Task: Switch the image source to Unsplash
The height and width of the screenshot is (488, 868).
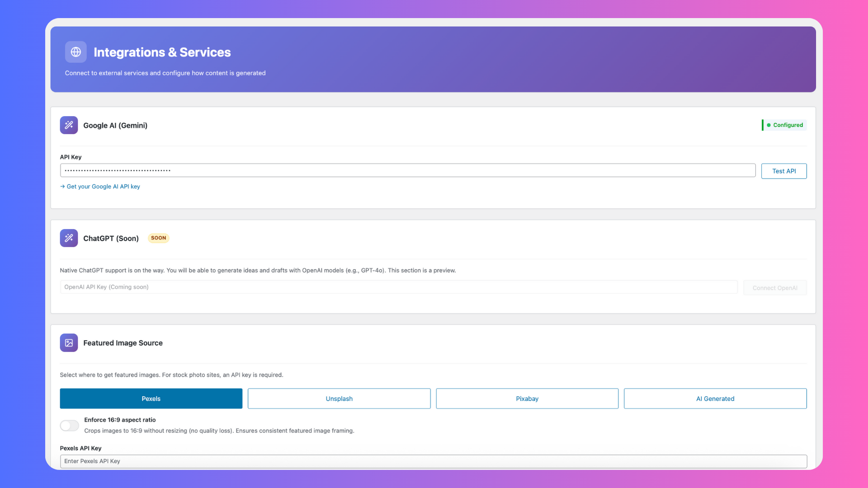Action: coord(339,399)
